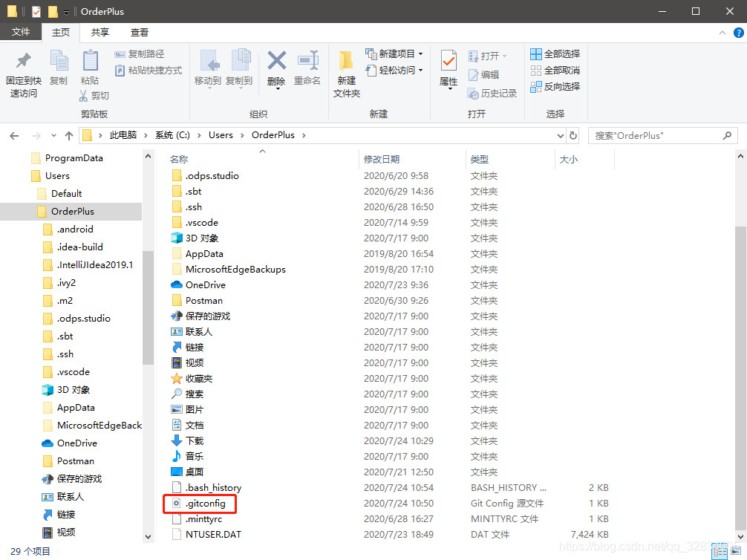
Task: Select the 3D 对象 folder in file list
Action: (x=195, y=238)
